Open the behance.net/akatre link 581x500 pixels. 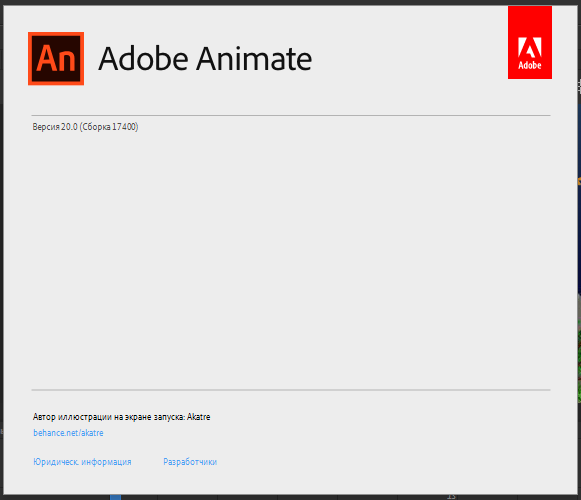point(68,433)
